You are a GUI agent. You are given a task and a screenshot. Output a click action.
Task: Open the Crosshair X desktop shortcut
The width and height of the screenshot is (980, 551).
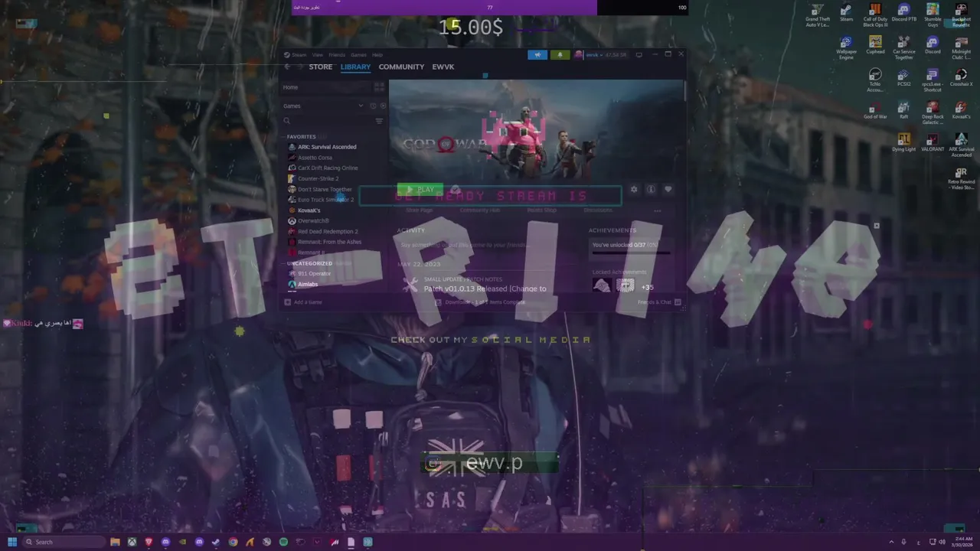(961, 77)
